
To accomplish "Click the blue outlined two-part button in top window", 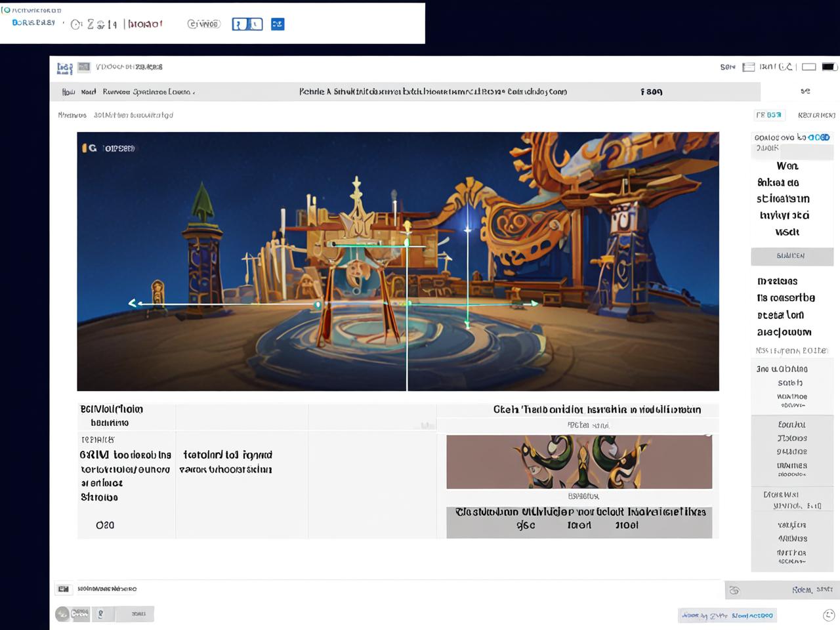I will (x=247, y=24).
